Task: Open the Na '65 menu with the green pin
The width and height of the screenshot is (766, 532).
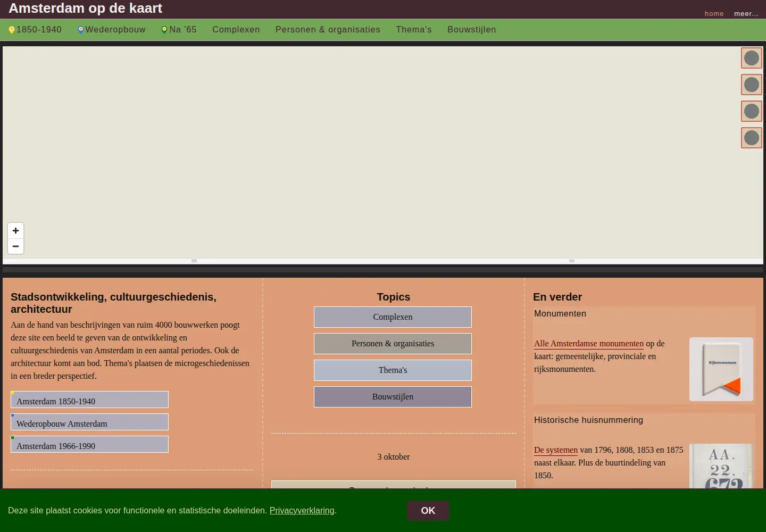Action: click(x=179, y=30)
